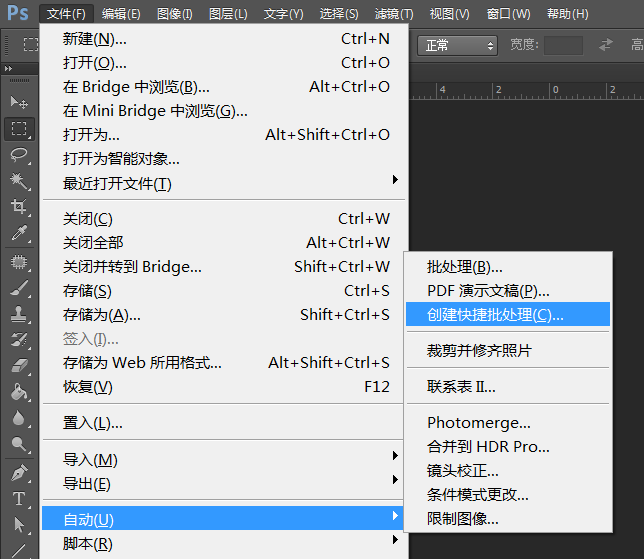The image size is (644, 559).
Task: Open the 正常 style dropdown
Action: click(457, 45)
